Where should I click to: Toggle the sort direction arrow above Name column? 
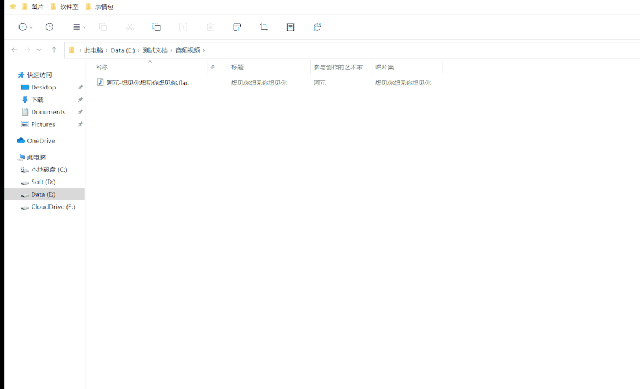coord(150,61)
